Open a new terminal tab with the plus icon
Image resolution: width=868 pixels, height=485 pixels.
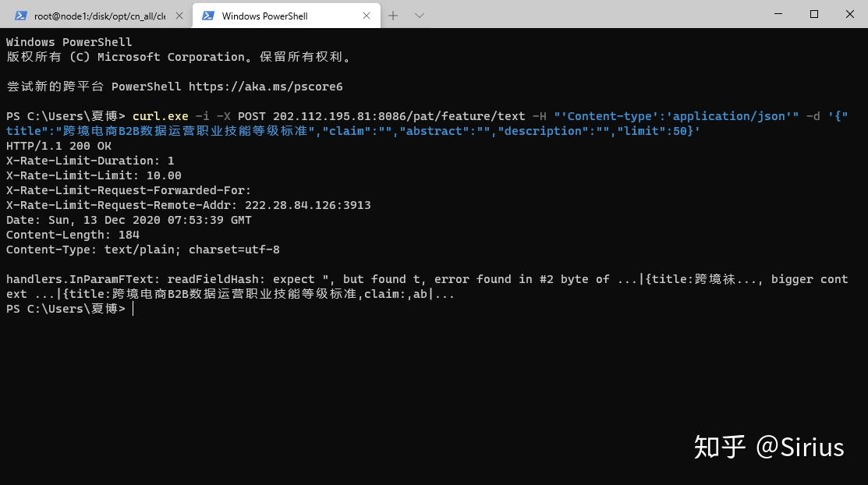pyautogui.click(x=393, y=15)
